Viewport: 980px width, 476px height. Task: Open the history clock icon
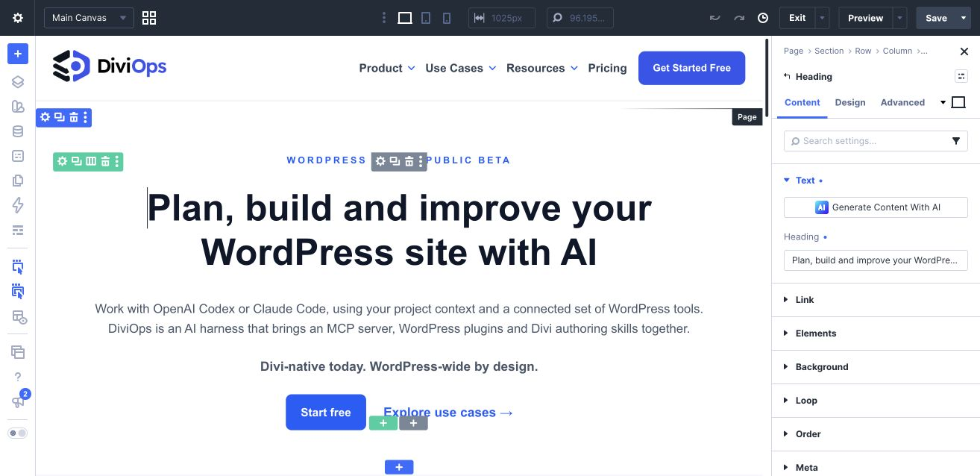click(763, 18)
